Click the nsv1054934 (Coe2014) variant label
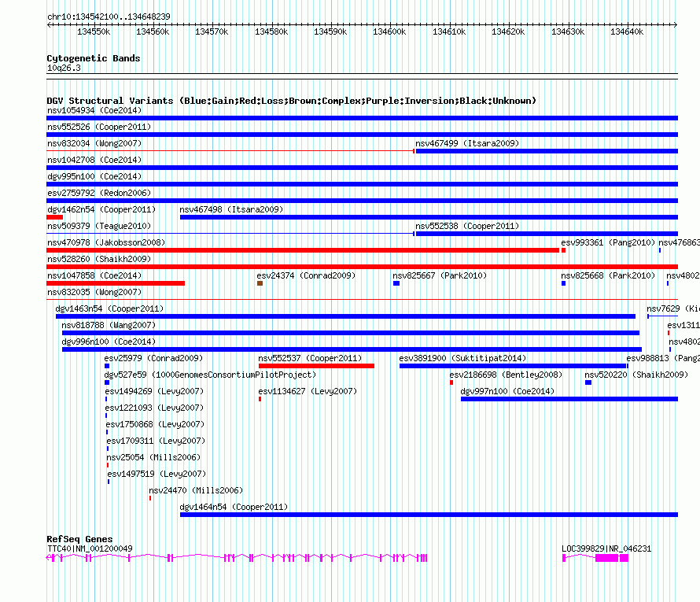700x602 pixels. point(94,110)
